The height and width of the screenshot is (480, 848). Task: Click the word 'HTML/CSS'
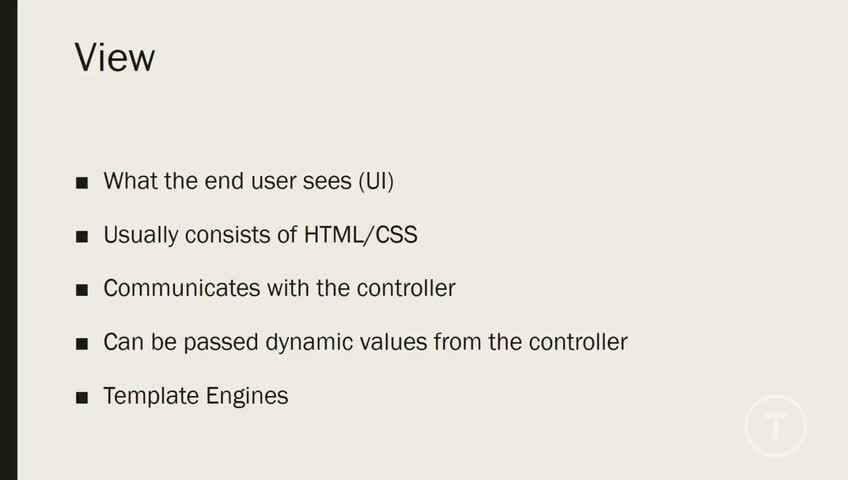(x=360, y=235)
